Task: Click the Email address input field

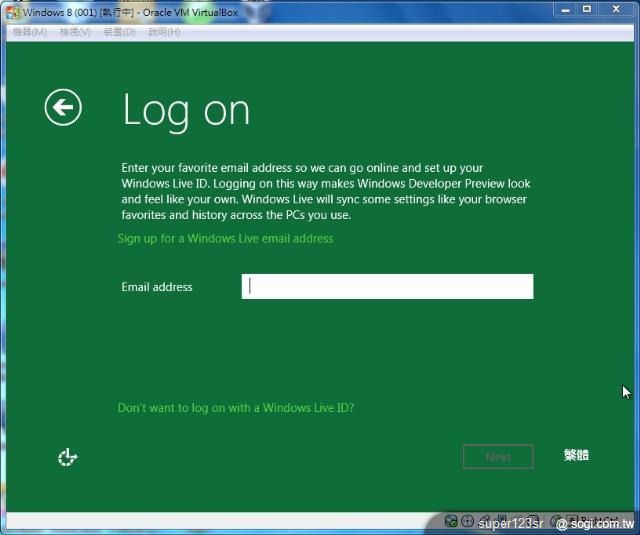Action: 387,286
